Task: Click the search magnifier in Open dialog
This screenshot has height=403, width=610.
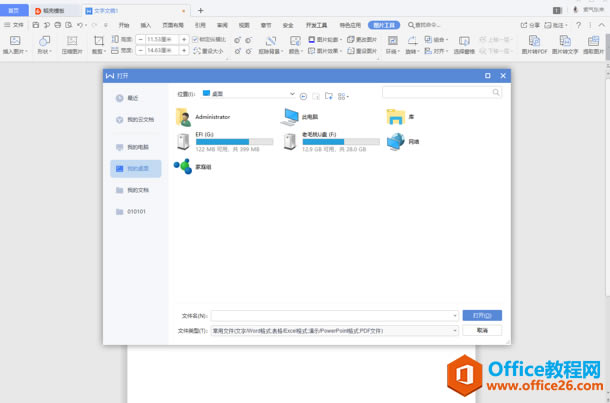Action: pos(496,92)
